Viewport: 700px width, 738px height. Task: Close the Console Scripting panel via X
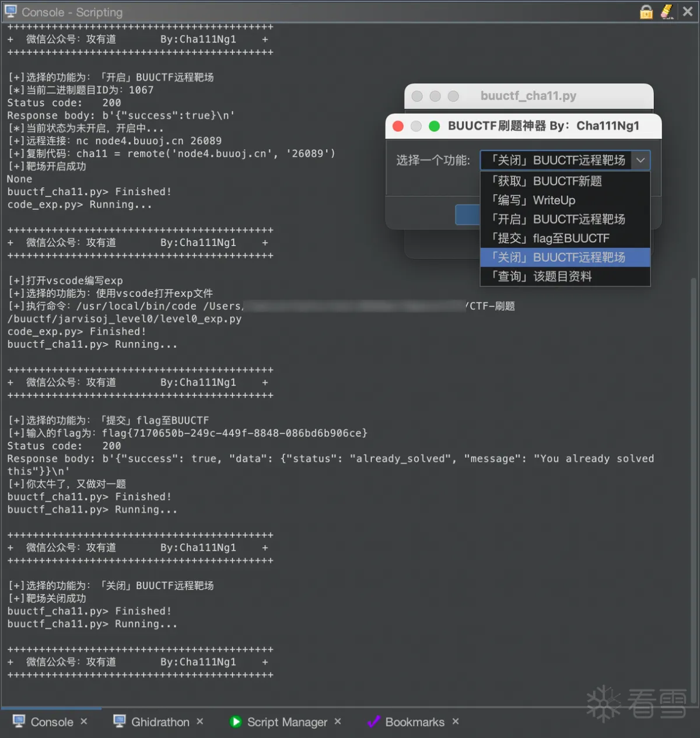(688, 12)
